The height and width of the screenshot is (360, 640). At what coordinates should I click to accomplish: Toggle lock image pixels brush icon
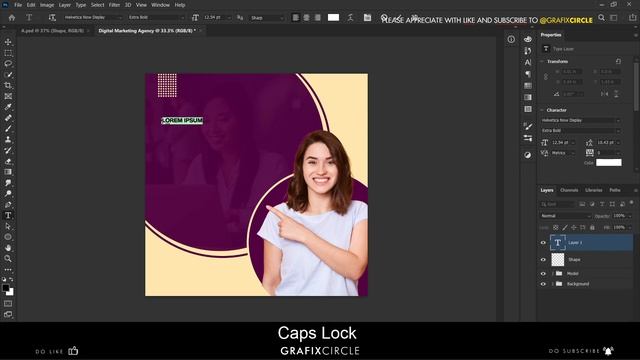[x=565, y=227]
